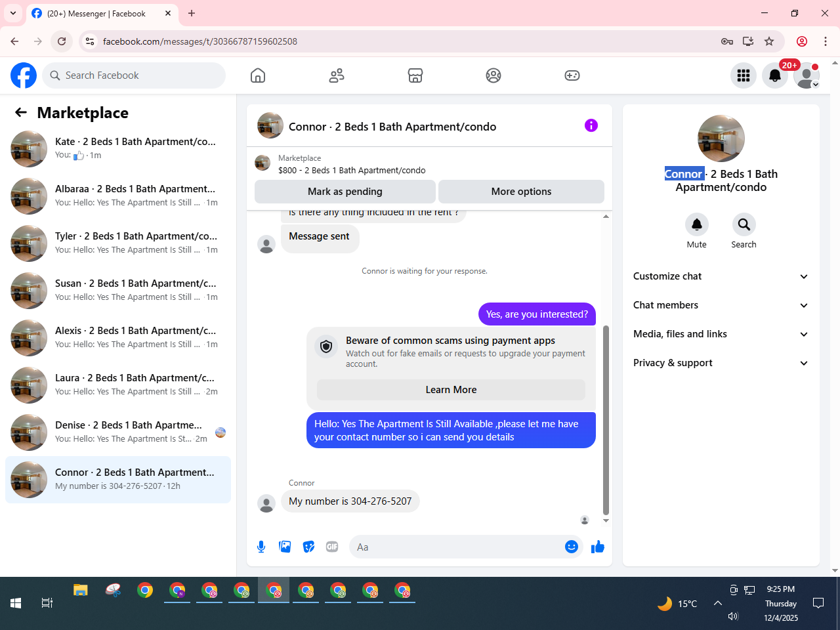This screenshot has width=840, height=630.
Task: Open the Windows Start menu
Action: pos(16,603)
